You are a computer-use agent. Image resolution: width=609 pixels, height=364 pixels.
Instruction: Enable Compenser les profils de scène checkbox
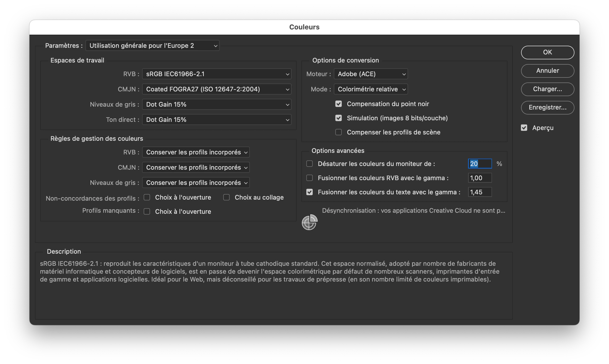click(338, 132)
